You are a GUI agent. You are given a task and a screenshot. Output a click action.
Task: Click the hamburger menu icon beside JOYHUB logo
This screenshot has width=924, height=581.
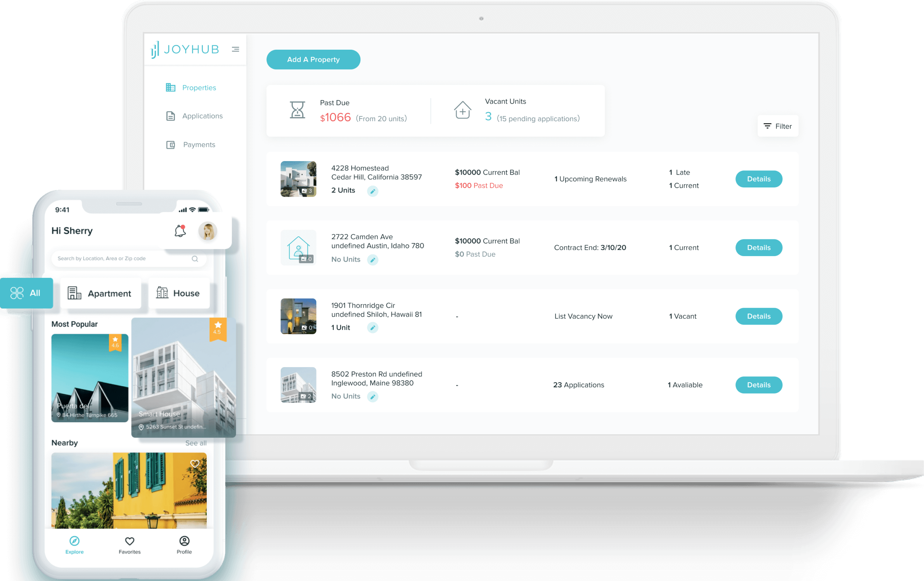(x=235, y=49)
